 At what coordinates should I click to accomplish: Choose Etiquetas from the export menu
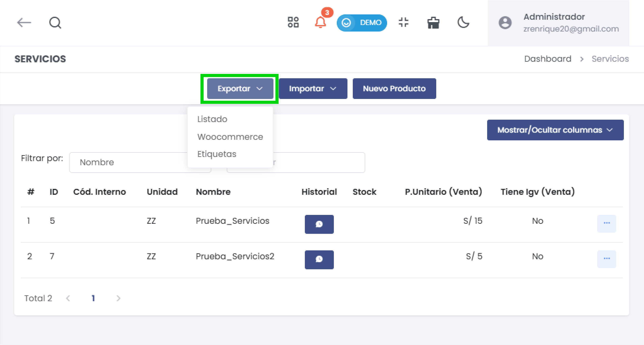217,154
